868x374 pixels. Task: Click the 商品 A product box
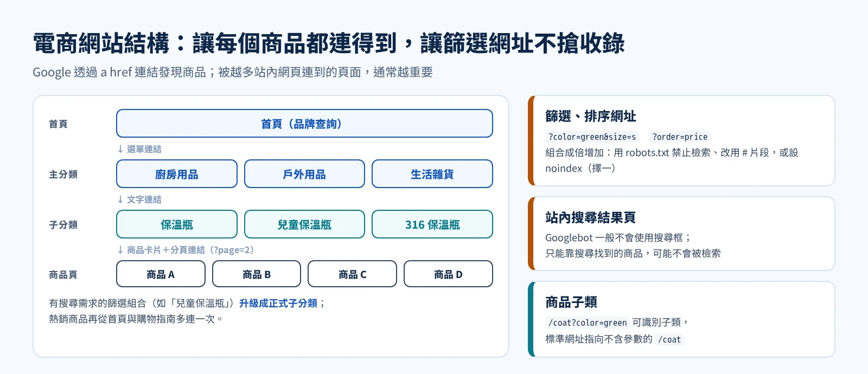(161, 274)
